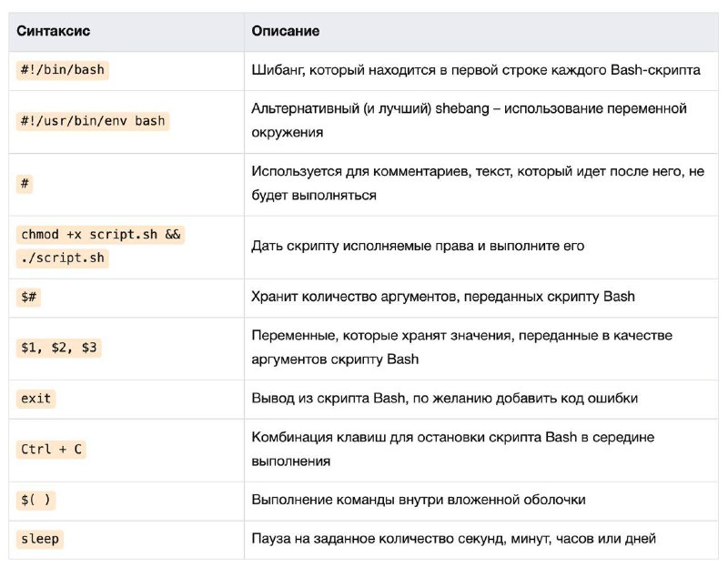Select the $1, $2, $3 code snippet
728x568 pixels.
coord(59,348)
